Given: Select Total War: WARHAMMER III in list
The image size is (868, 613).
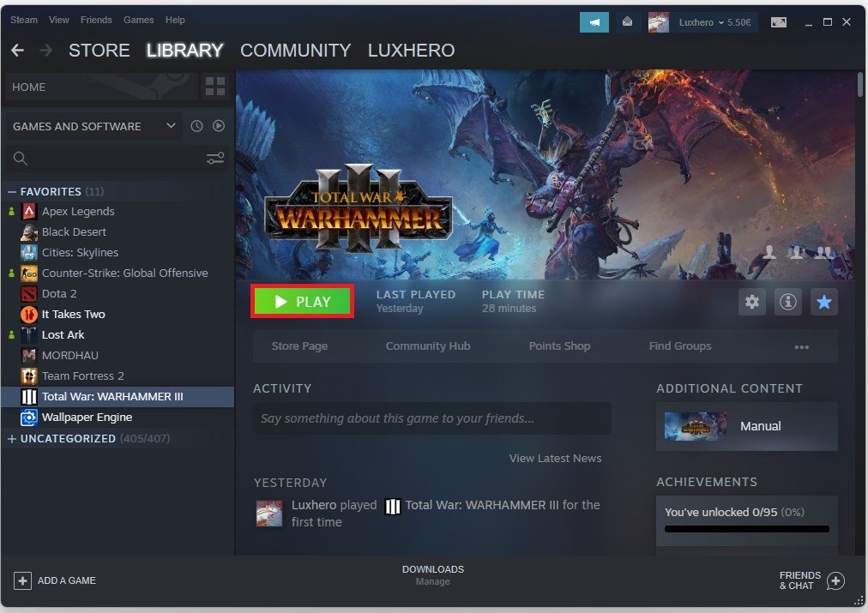Looking at the screenshot, I should click(118, 397).
